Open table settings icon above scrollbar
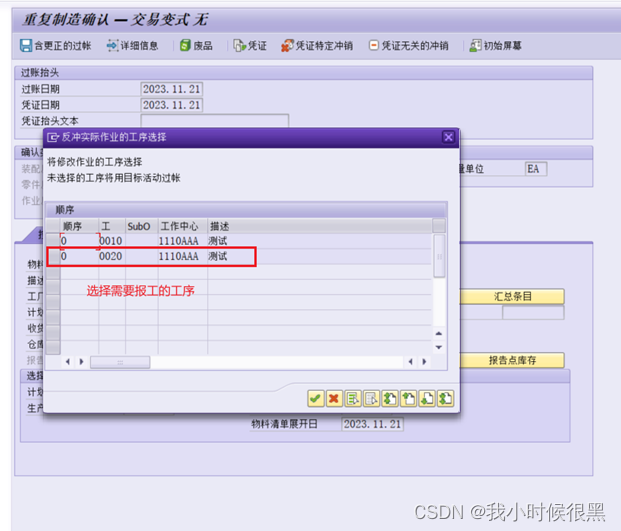This screenshot has height=531, width=621. [x=439, y=226]
